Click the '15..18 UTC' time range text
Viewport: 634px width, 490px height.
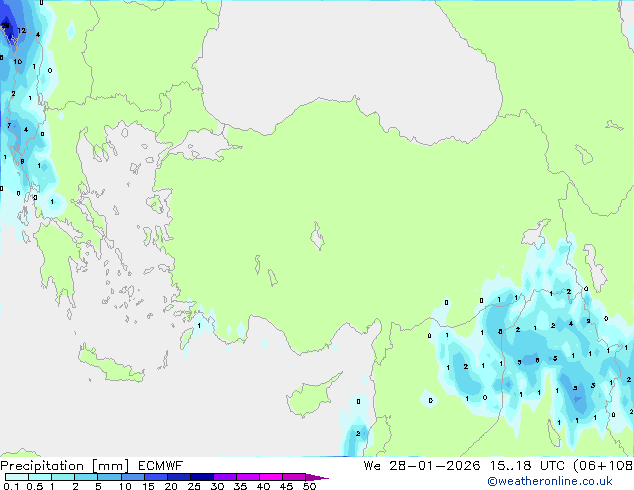(x=527, y=466)
